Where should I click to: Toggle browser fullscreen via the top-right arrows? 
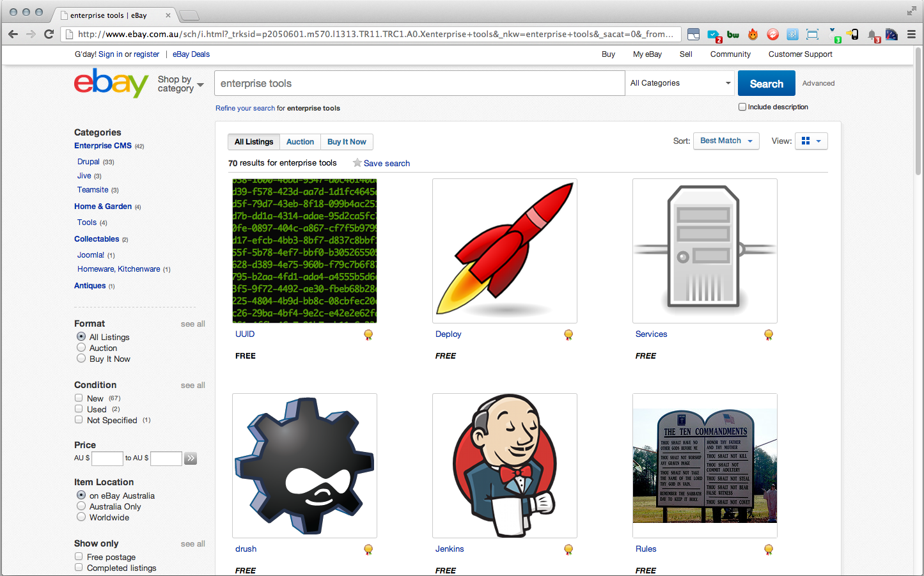point(911,11)
